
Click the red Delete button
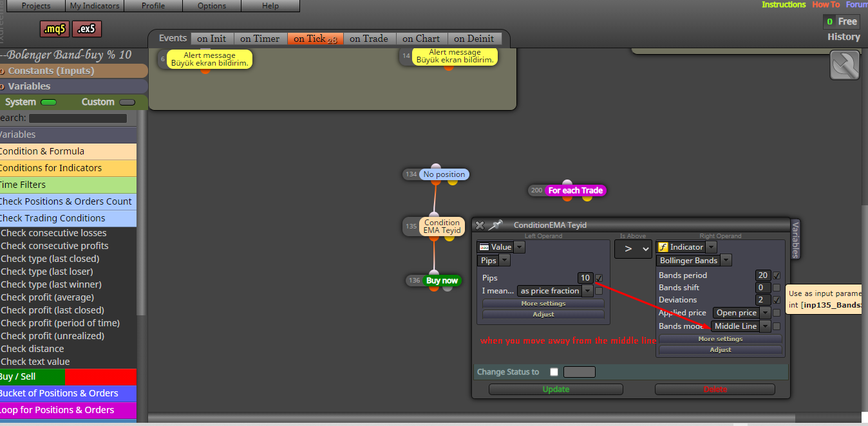pyautogui.click(x=715, y=389)
